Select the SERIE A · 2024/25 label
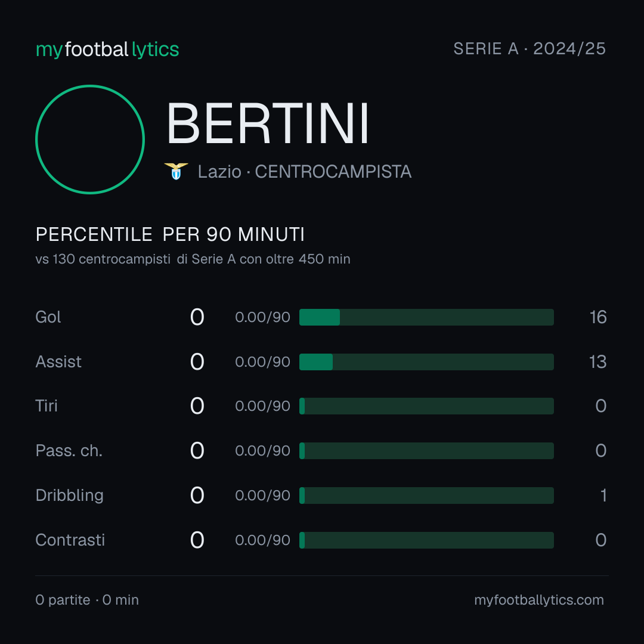 pyautogui.click(x=530, y=49)
